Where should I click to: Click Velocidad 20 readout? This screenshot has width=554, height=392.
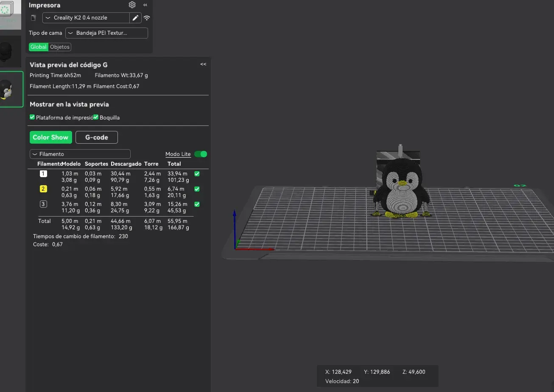342,381
